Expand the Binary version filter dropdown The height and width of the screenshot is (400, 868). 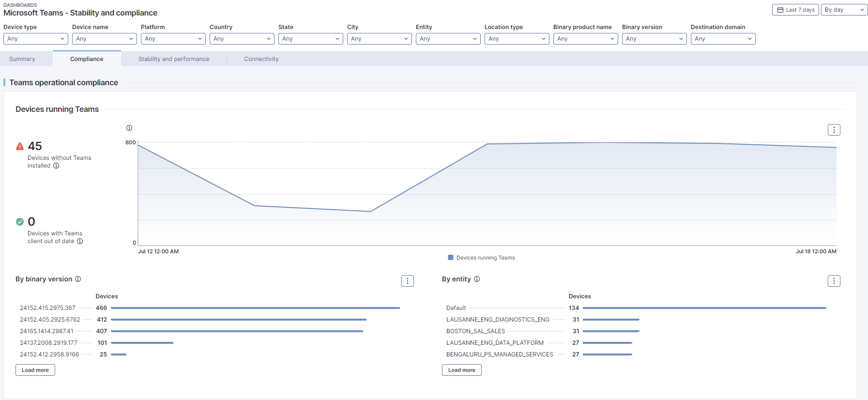pos(654,39)
